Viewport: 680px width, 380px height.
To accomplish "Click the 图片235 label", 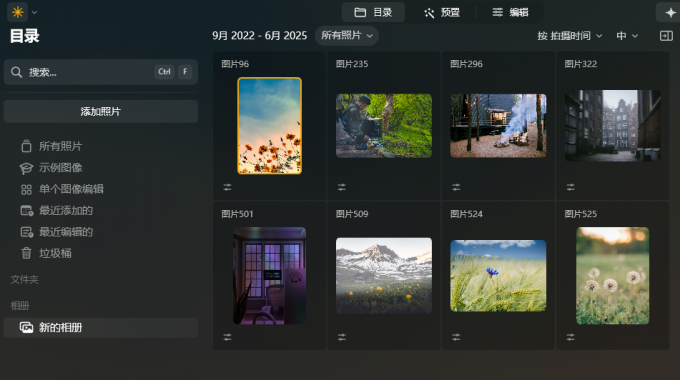I will tap(352, 64).
